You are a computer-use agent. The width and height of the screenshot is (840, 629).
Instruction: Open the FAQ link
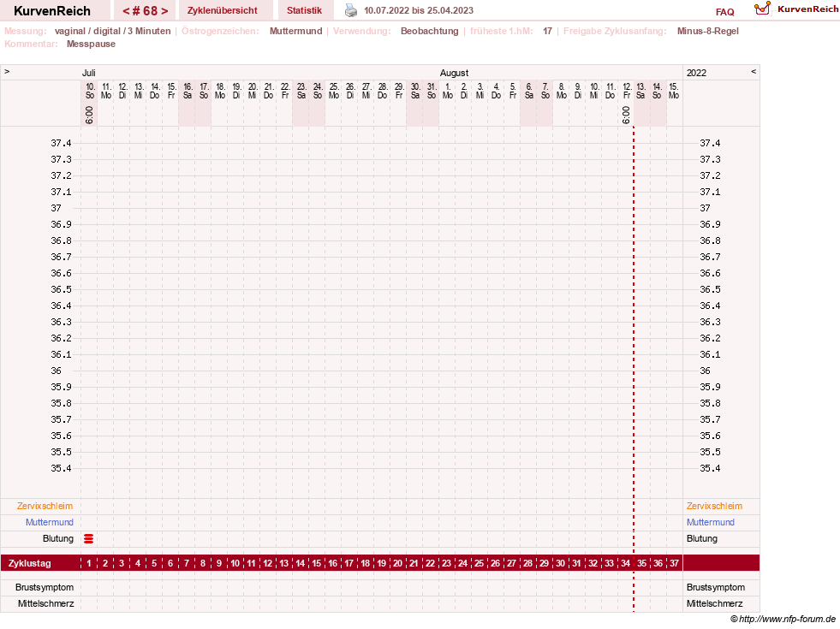(x=724, y=12)
